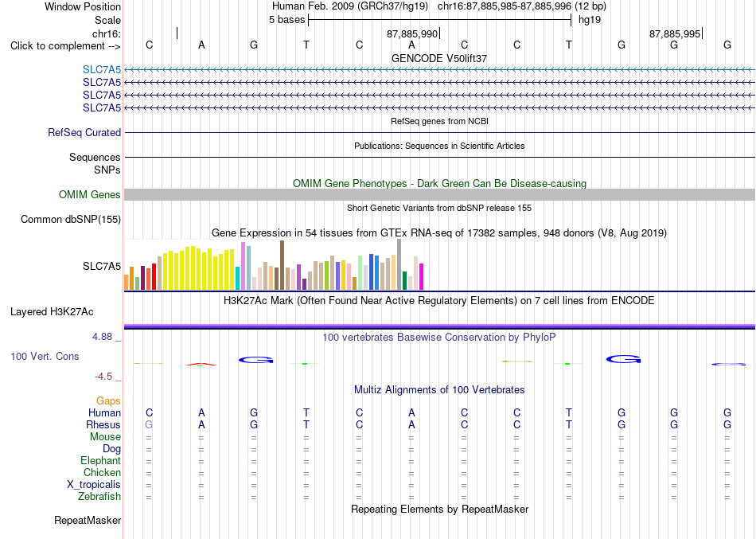The image size is (756, 539).
Task: Select the Zebrafish alignment row label
Action: click(99, 496)
